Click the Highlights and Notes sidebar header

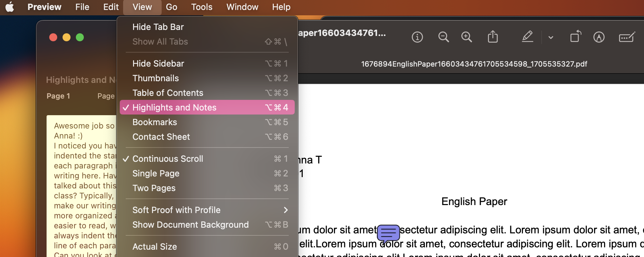(81, 80)
